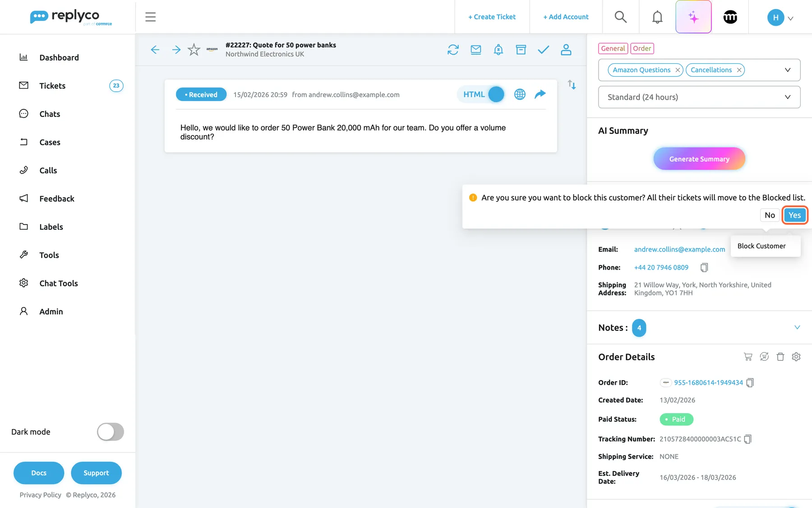Viewport: 812px width, 508px height.
Task: Click the translate globe icon in message
Action: [x=520, y=94]
